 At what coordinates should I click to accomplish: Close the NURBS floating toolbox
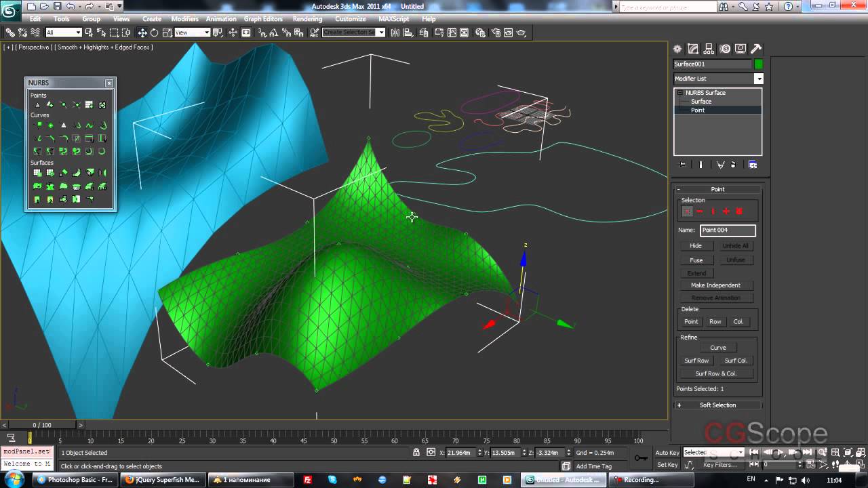pos(109,83)
